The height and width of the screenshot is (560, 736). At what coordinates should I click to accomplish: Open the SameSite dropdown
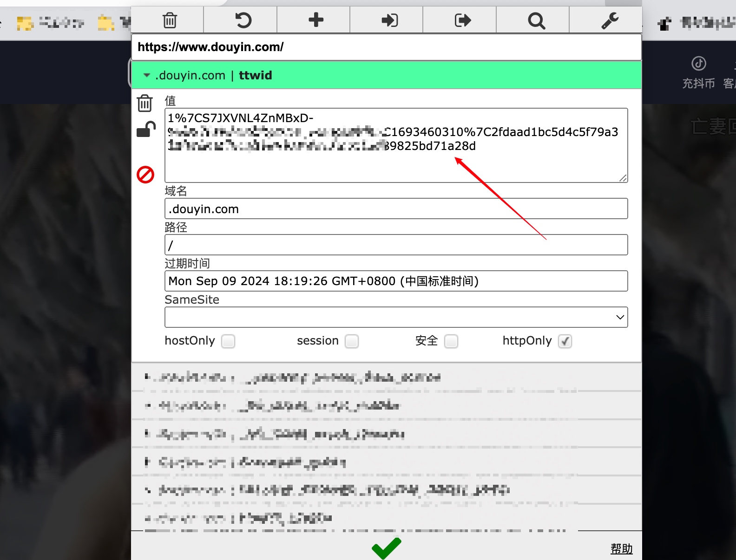pos(396,317)
